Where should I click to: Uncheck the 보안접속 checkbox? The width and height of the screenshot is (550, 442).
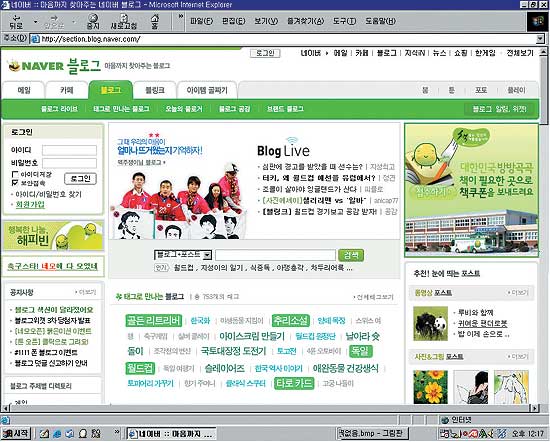coord(15,183)
